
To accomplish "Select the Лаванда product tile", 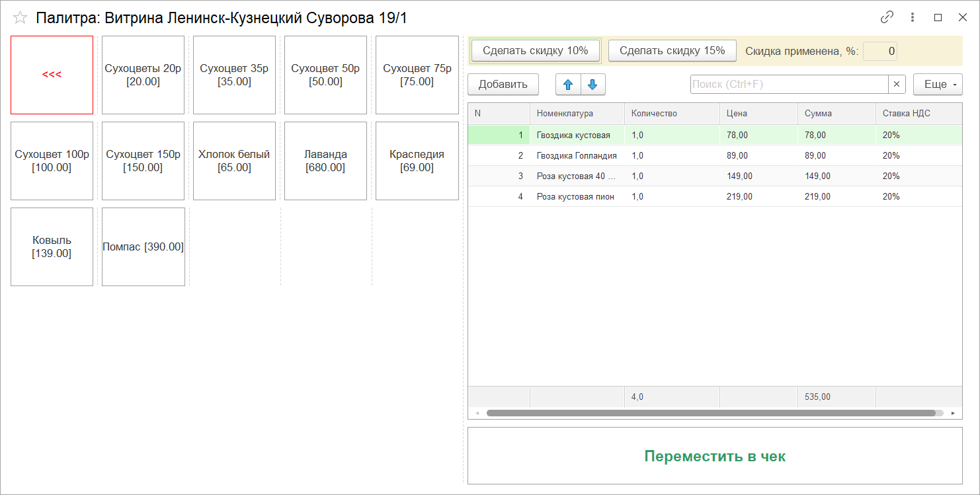I will 325,161.
